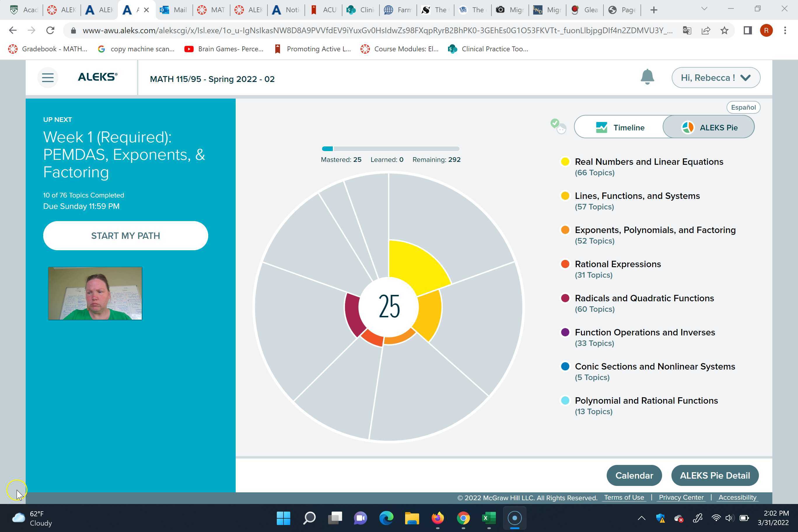Open the ALEKS hamburger menu
Image resolution: width=798 pixels, height=532 pixels.
48,78
